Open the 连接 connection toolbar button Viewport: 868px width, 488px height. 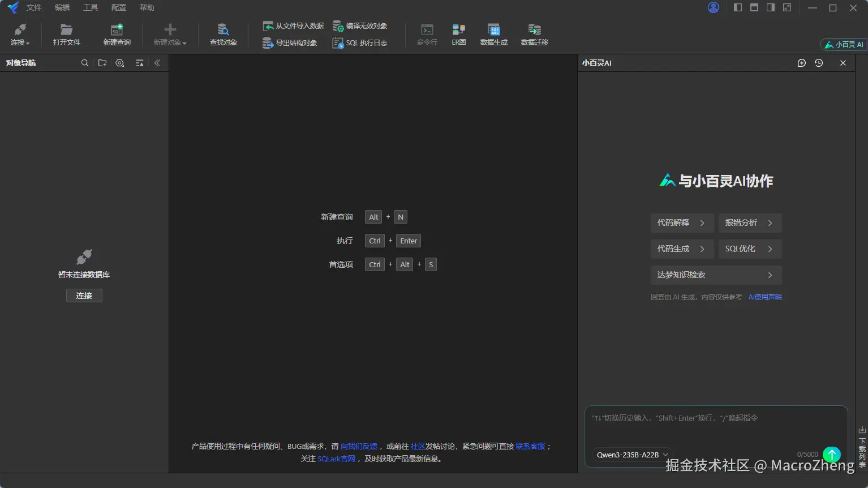click(20, 35)
